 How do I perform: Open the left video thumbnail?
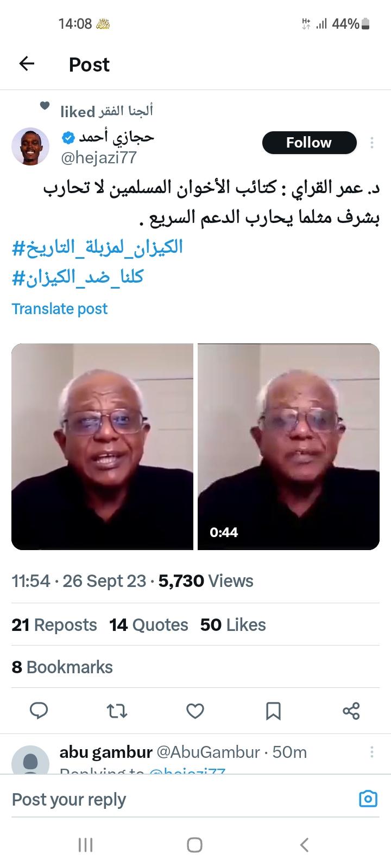click(x=102, y=446)
